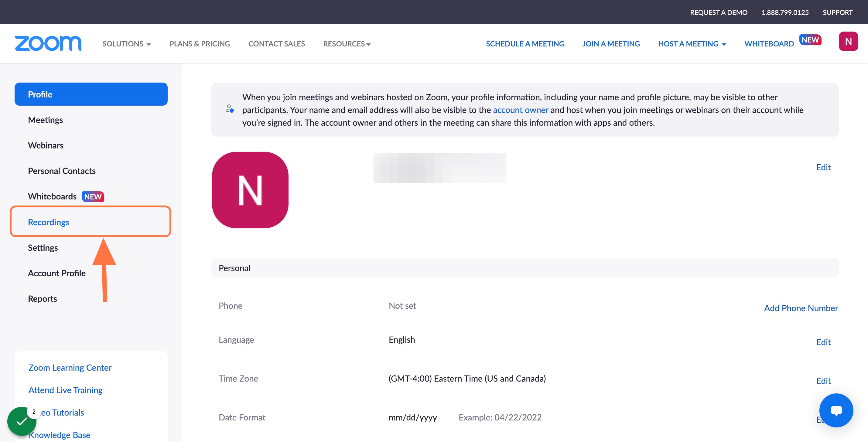Viewport: 868px width, 442px height.
Task: Click the Zoom logo
Action: point(48,43)
